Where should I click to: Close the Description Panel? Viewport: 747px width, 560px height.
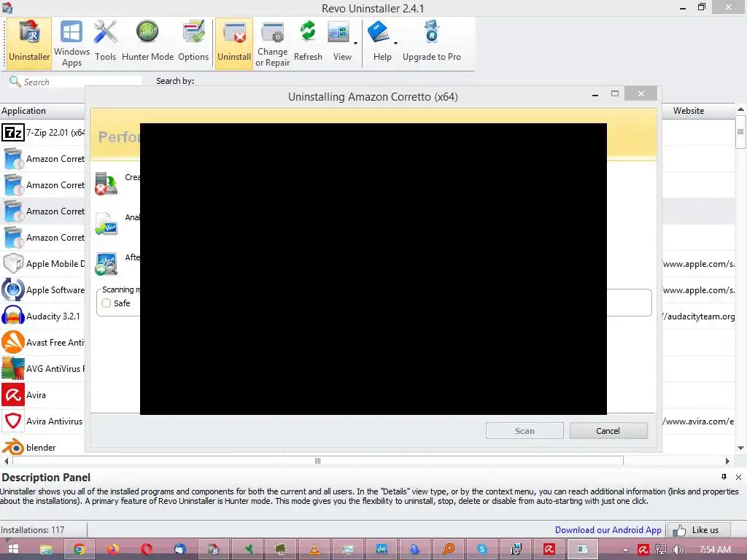tap(738, 477)
